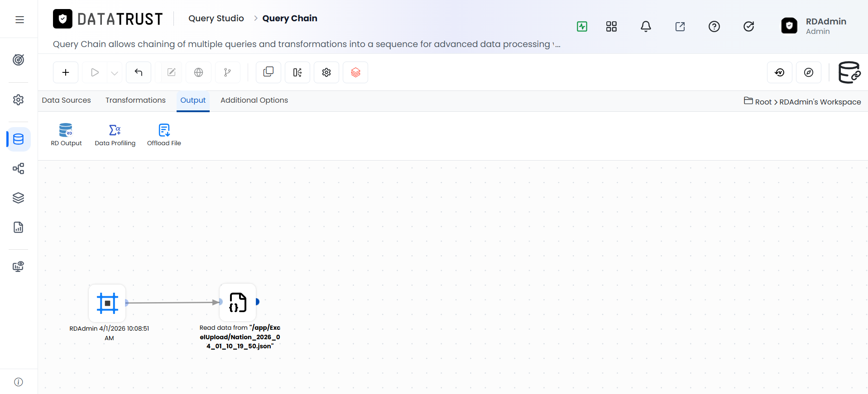Click the external link share icon
Screen dimensions: 868x394
[680, 27]
